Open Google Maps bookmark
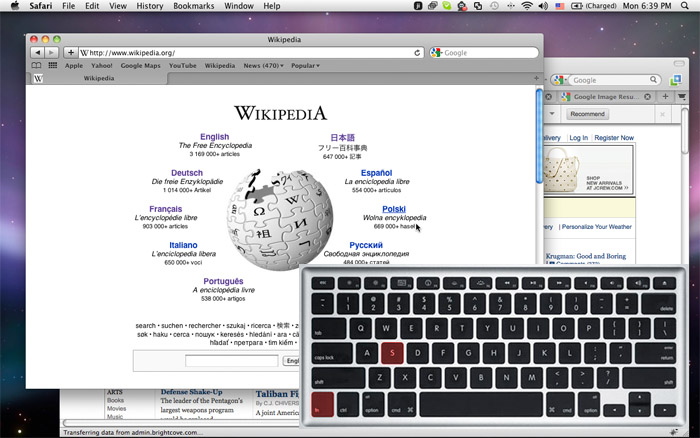The height and width of the screenshot is (438, 700). [140, 66]
